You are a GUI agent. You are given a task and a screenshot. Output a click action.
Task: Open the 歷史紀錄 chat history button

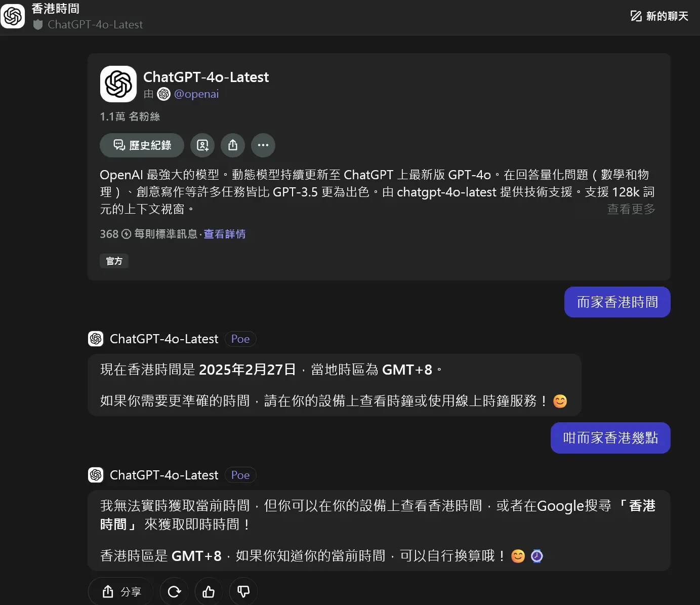point(142,145)
